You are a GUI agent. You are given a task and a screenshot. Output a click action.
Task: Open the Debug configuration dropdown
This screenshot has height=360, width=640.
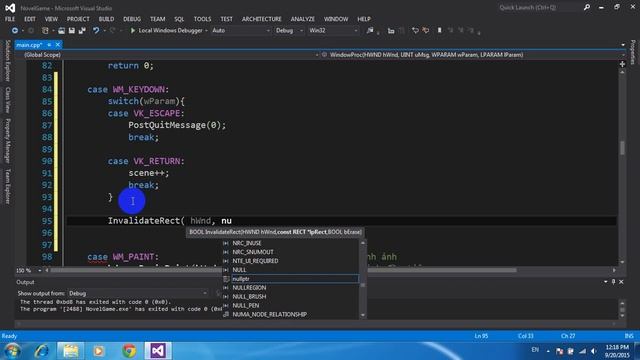click(x=289, y=31)
